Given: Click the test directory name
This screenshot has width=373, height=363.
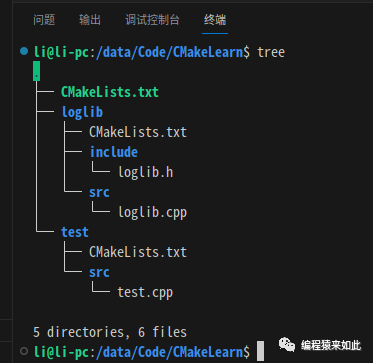Looking at the screenshot, I should coord(75,232).
